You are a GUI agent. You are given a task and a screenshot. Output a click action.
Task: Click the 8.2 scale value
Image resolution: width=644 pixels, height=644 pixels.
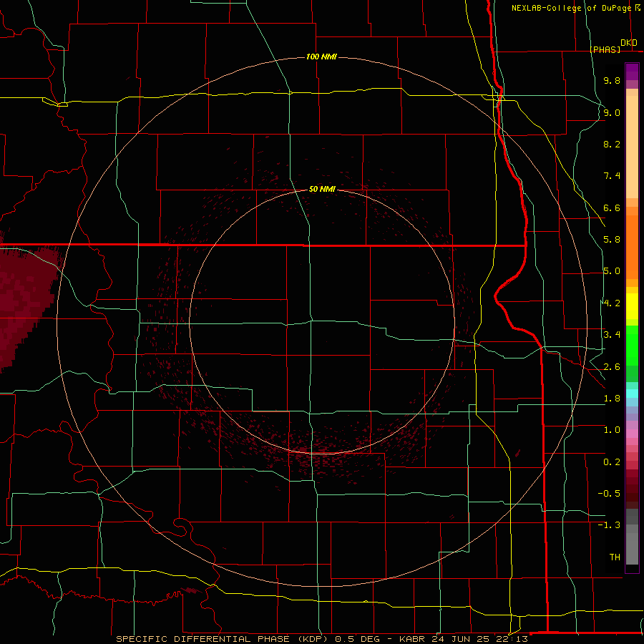pos(612,144)
